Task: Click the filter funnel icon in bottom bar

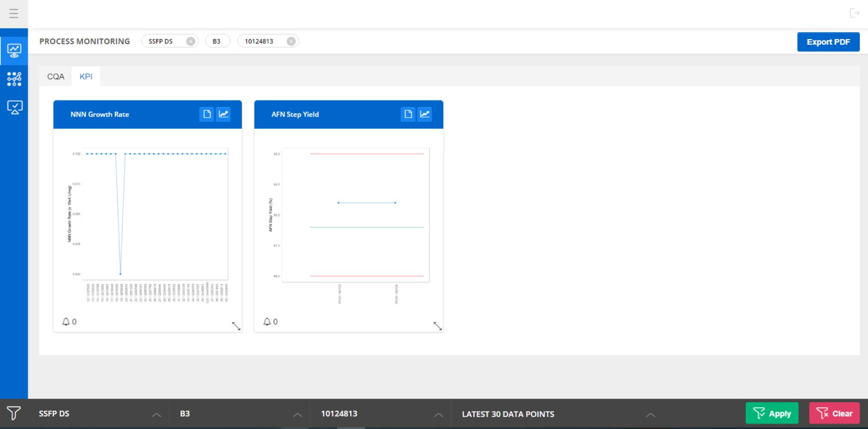Action: (14, 413)
